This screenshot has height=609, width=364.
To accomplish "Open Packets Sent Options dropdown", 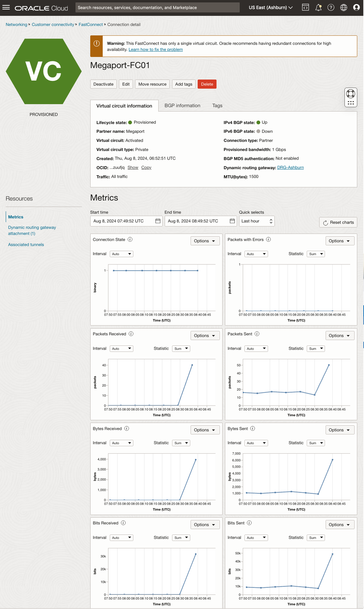I will click(340, 336).
